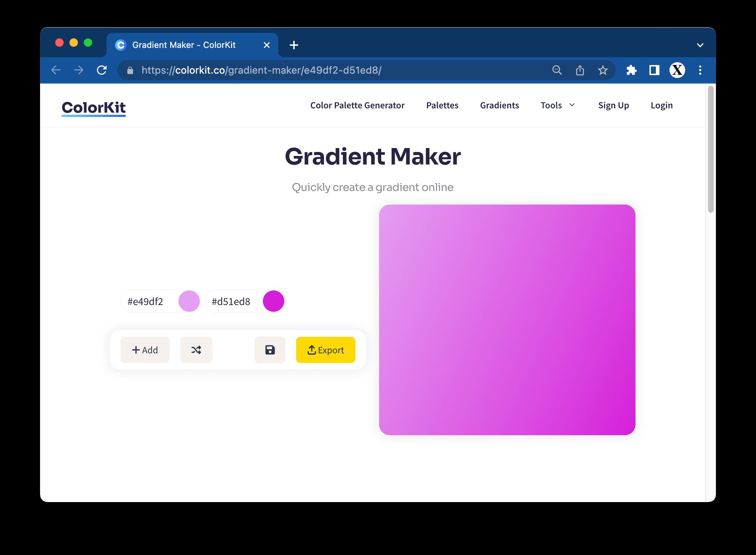Expand the Tools dropdown menu
Viewport: 756px width, 555px height.
[558, 105]
